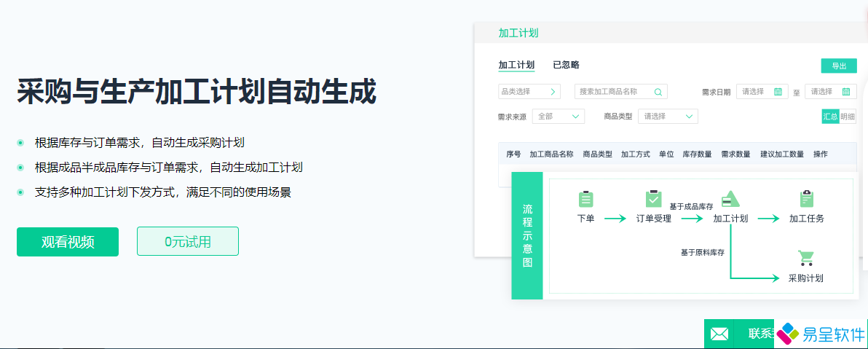This screenshot has width=868, height=349.
Task: Click the search magnifier icon
Action: click(x=658, y=91)
